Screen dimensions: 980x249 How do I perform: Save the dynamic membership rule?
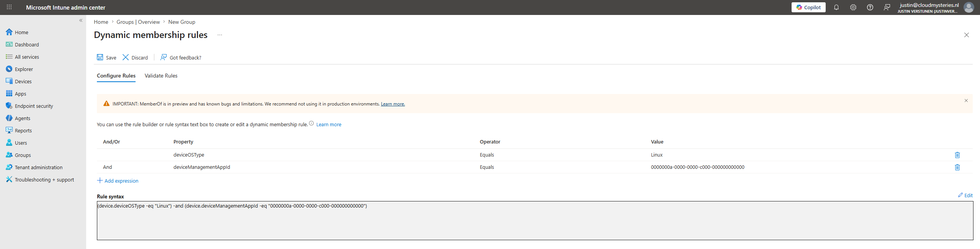tap(106, 58)
